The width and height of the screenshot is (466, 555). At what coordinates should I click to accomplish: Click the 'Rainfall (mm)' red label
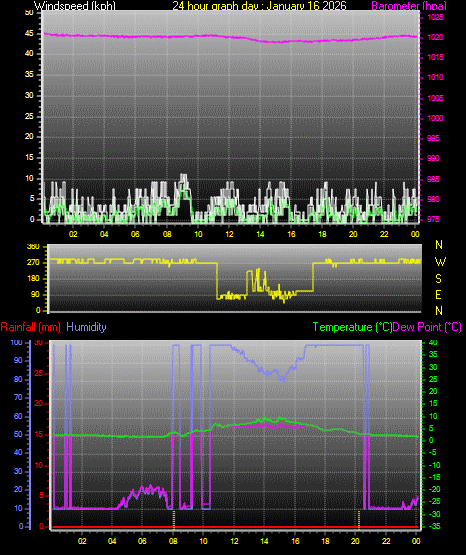tap(30, 327)
